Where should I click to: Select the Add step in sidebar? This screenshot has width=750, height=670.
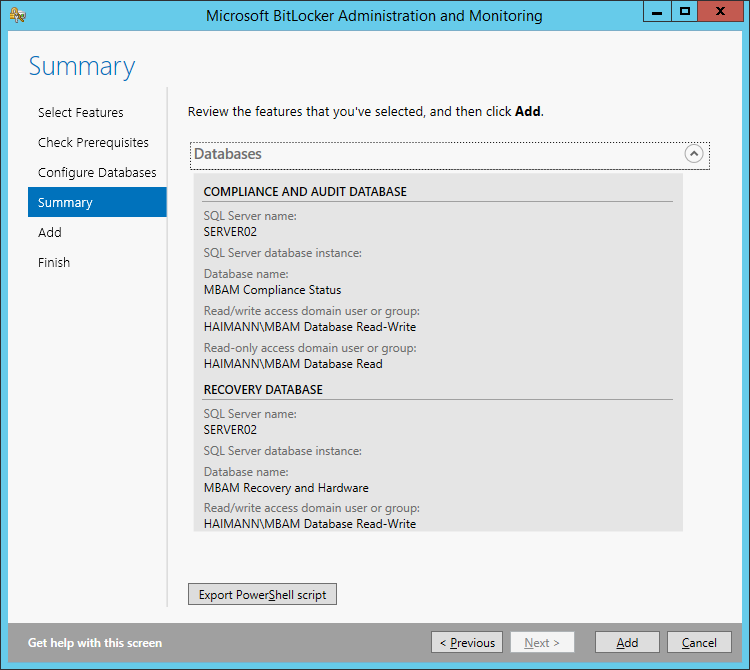(x=50, y=232)
